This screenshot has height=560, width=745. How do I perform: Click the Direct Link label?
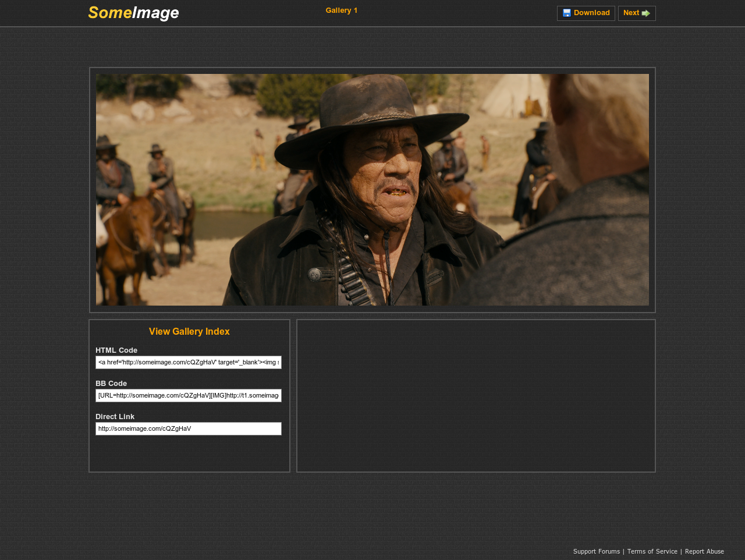[115, 417]
